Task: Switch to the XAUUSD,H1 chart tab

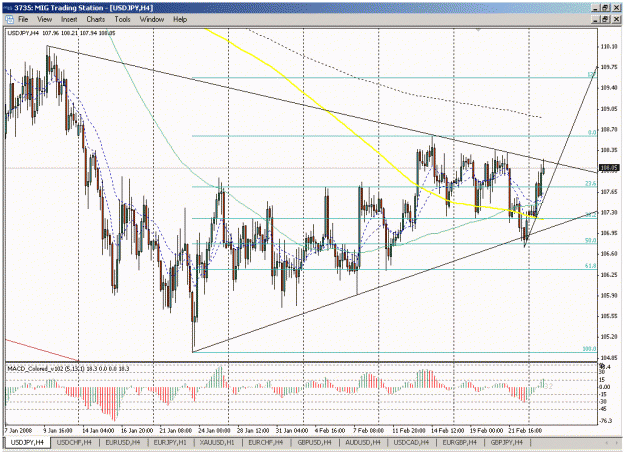Action: tap(218, 442)
